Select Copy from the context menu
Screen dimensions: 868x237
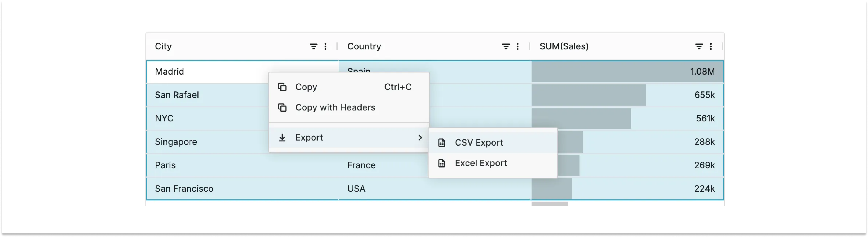pos(306,87)
